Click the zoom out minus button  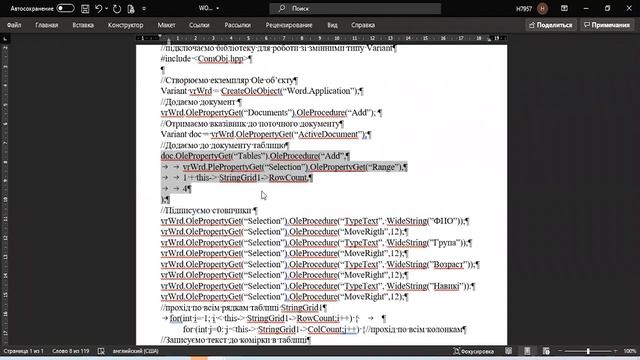coord(560,351)
